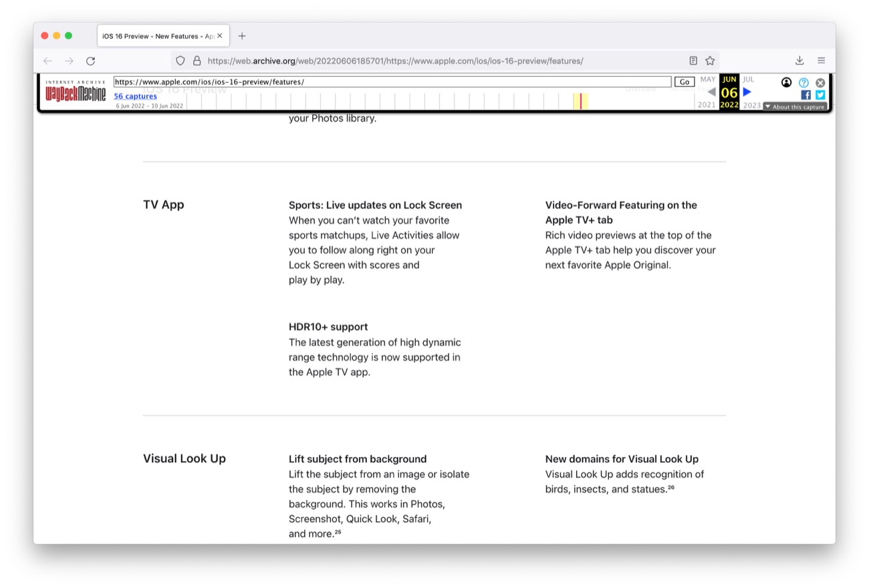
Task: Click the Wayback URL input field
Action: pyautogui.click(x=392, y=82)
